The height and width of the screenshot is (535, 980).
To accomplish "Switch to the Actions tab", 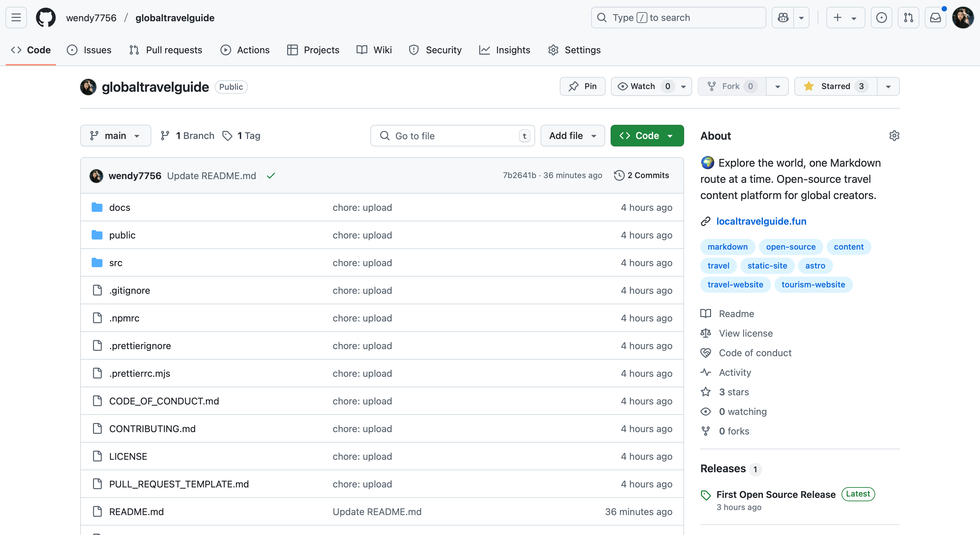I will [245, 50].
